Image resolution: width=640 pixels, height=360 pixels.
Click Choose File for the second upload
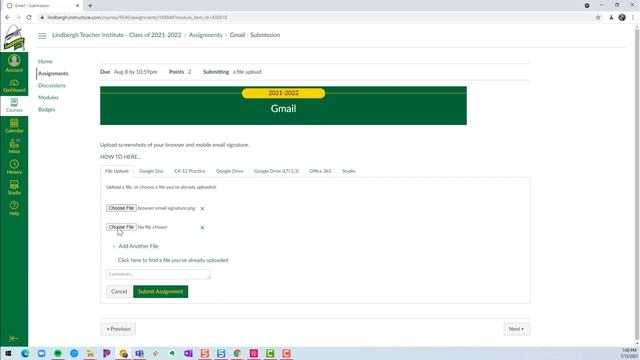(x=121, y=227)
